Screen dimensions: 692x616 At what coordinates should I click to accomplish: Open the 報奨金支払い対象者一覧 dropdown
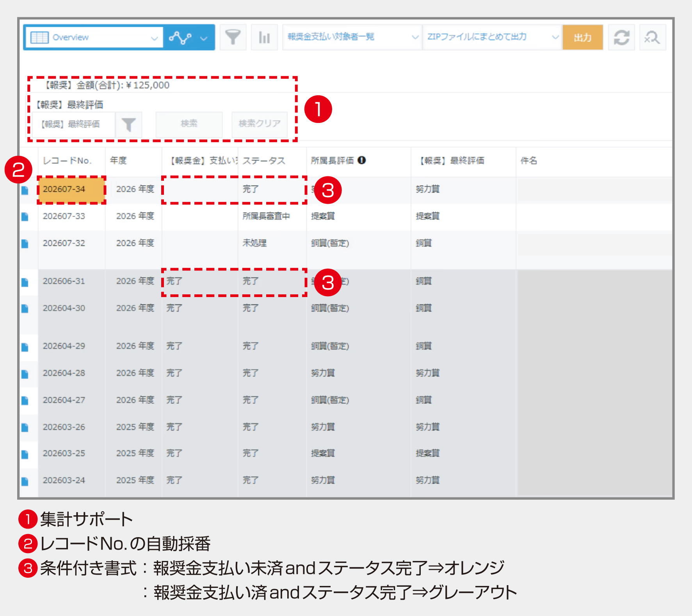(x=352, y=37)
